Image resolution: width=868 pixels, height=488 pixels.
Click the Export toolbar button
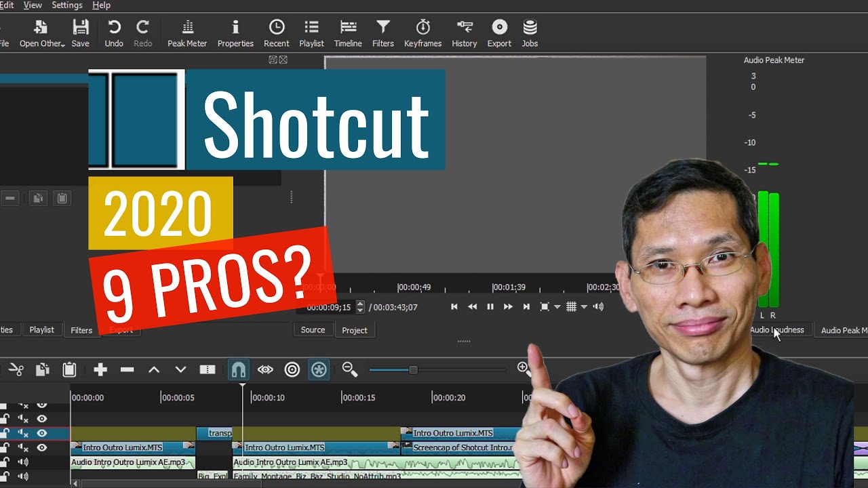tap(499, 33)
